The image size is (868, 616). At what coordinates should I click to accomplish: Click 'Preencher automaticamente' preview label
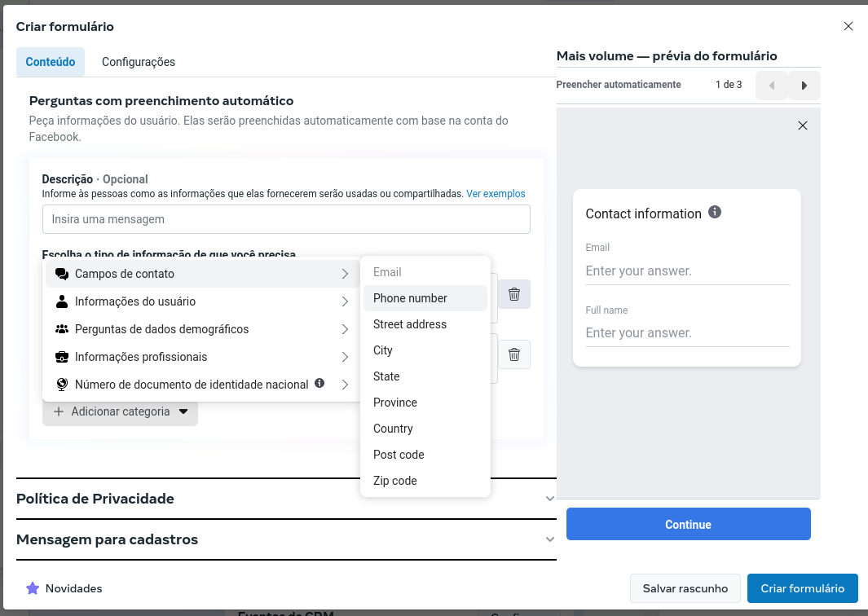pyautogui.click(x=619, y=85)
